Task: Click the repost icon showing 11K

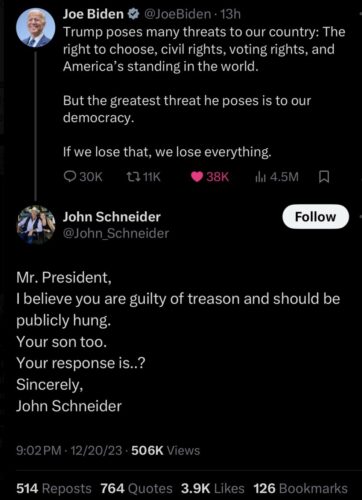Action: pyautogui.click(x=133, y=177)
